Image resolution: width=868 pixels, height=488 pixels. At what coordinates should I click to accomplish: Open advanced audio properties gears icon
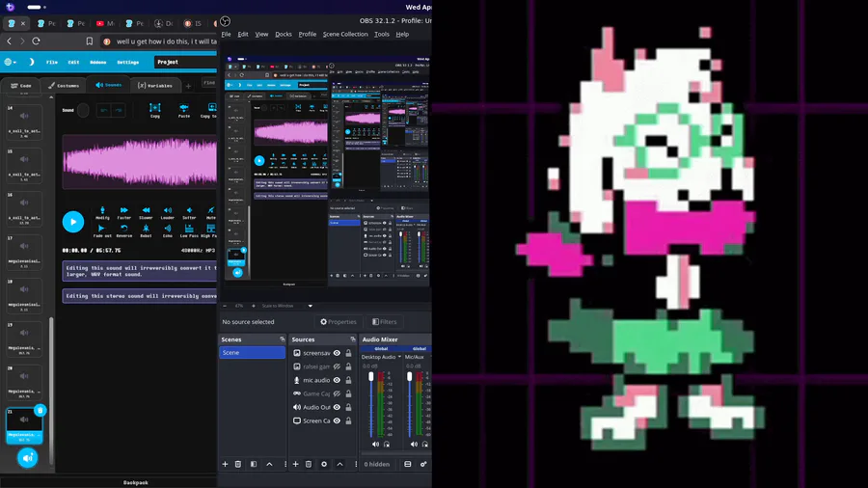point(423,464)
